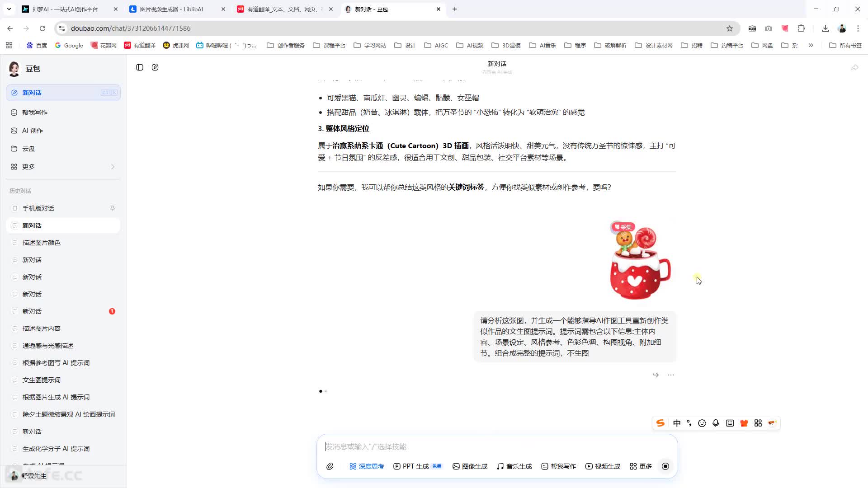Open the tab search dropdown arrow
The image size is (868, 488).
[x=9, y=9]
